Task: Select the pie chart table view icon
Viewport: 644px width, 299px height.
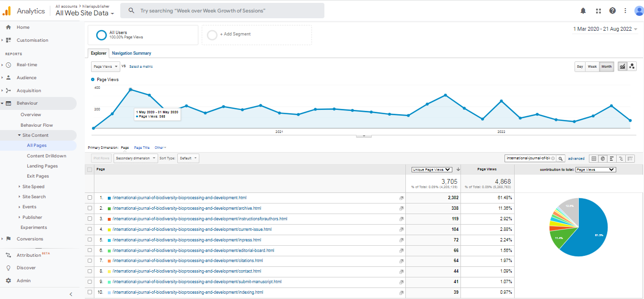Action: tap(603, 158)
